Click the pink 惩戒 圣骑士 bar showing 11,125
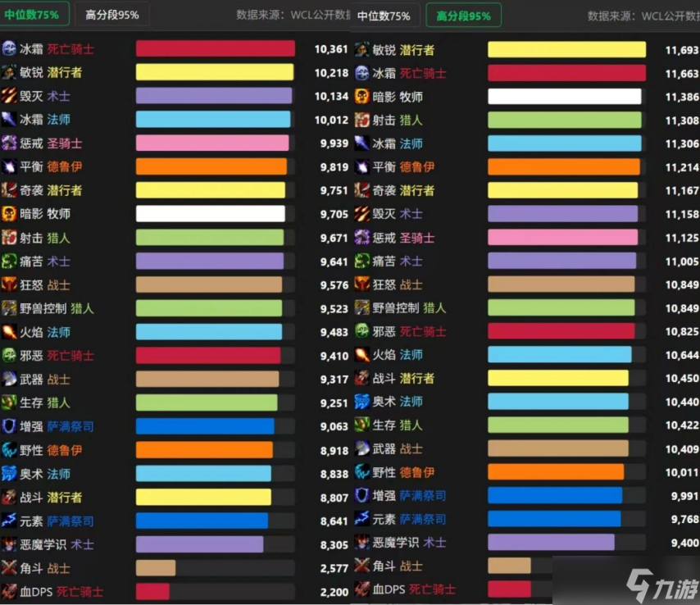Image resolution: width=700 pixels, height=605 pixels. [562, 238]
